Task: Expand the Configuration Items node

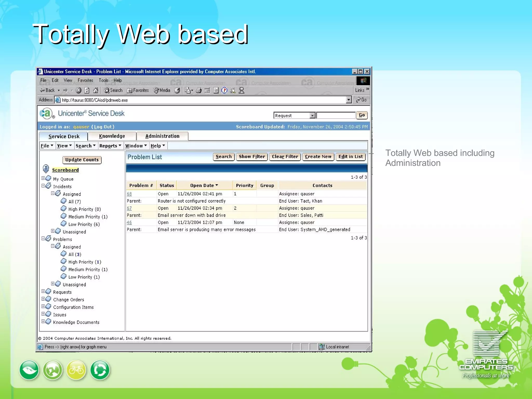Action: click(x=43, y=306)
